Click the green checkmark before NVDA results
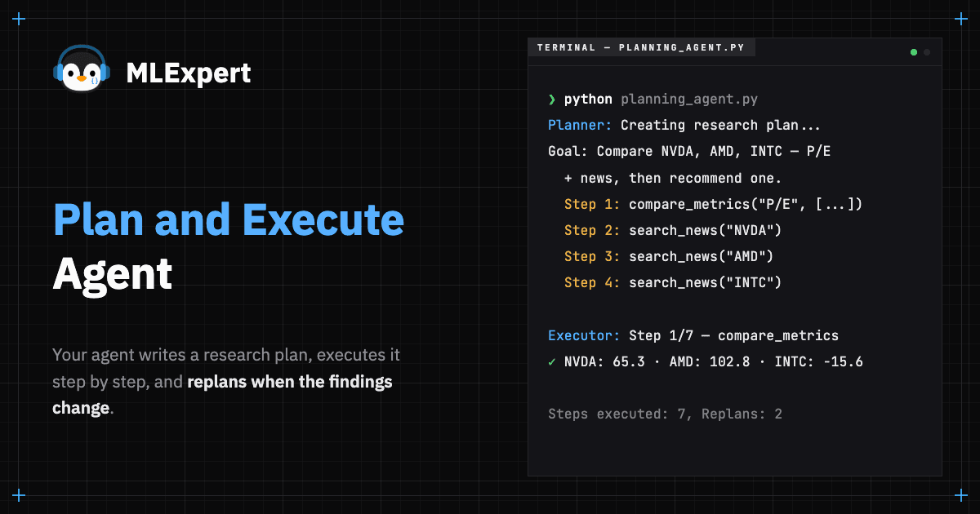Image resolution: width=980 pixels, height=514 pixels. coord(552,361)
